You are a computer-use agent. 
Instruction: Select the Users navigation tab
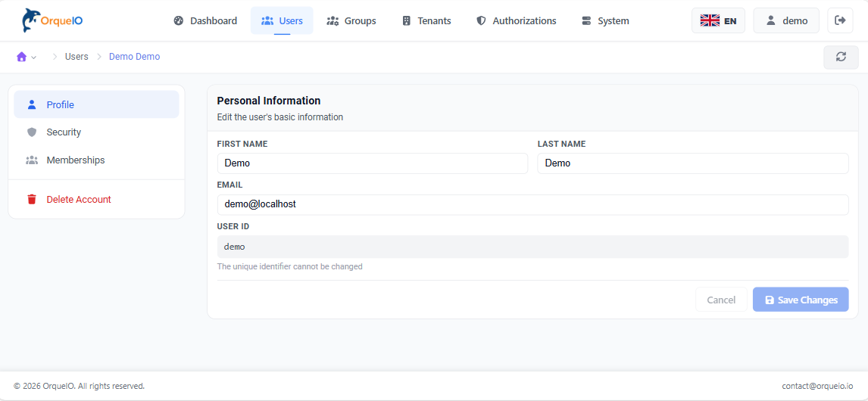(282, 21)
